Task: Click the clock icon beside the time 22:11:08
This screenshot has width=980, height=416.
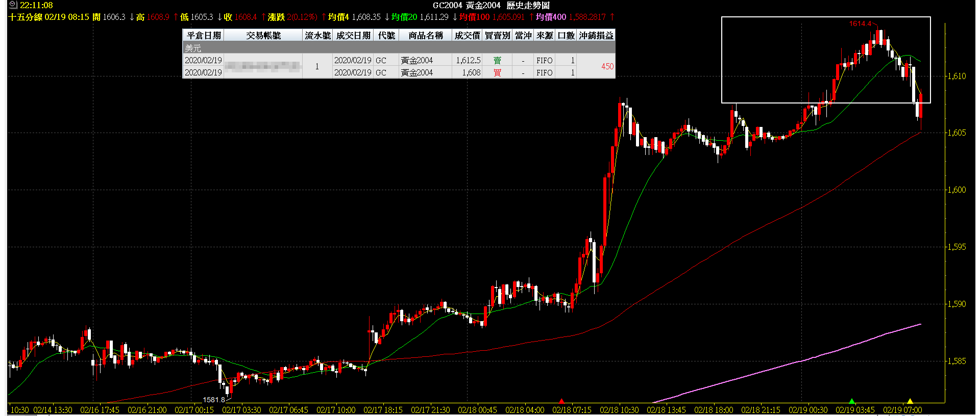Action: (x=13, y=5)
